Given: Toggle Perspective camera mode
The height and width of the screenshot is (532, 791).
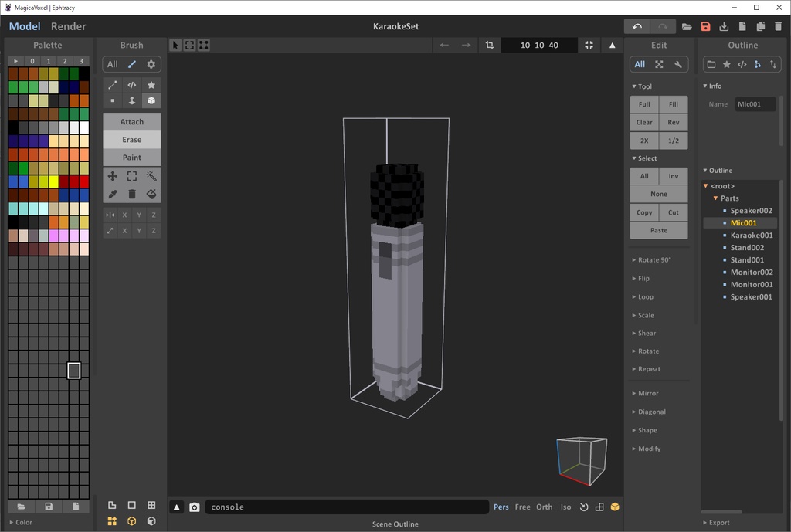Looking at the screenshot, I should pos(501,507).
